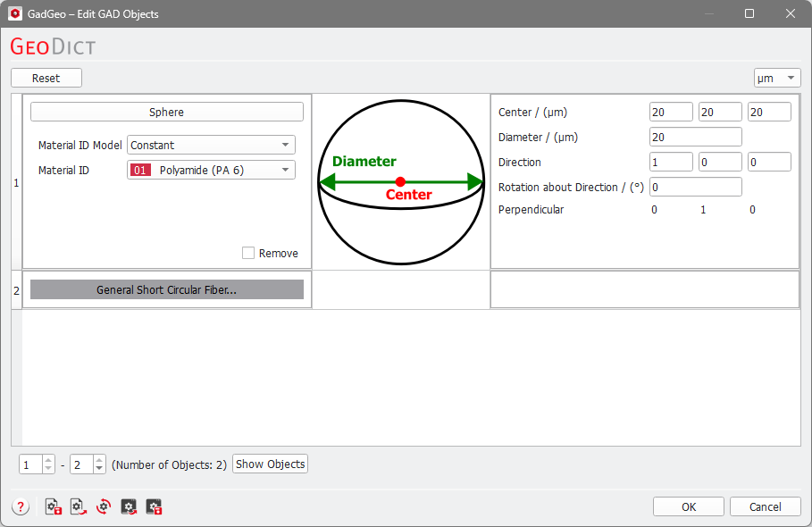The image size is (812, 527).
Task: Click the load settings from file icon
Action: coord(79,506)
